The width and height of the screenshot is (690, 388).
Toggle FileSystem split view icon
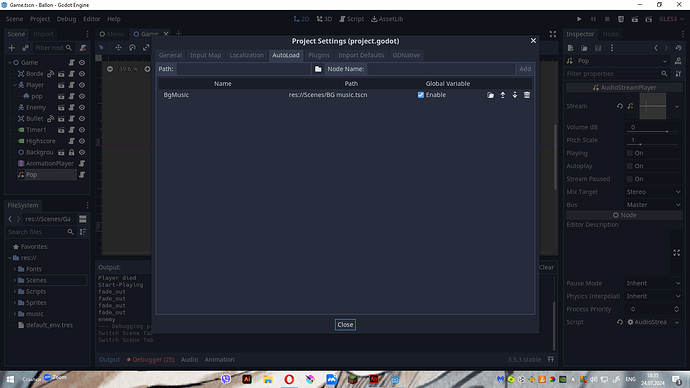coord(82,219)
